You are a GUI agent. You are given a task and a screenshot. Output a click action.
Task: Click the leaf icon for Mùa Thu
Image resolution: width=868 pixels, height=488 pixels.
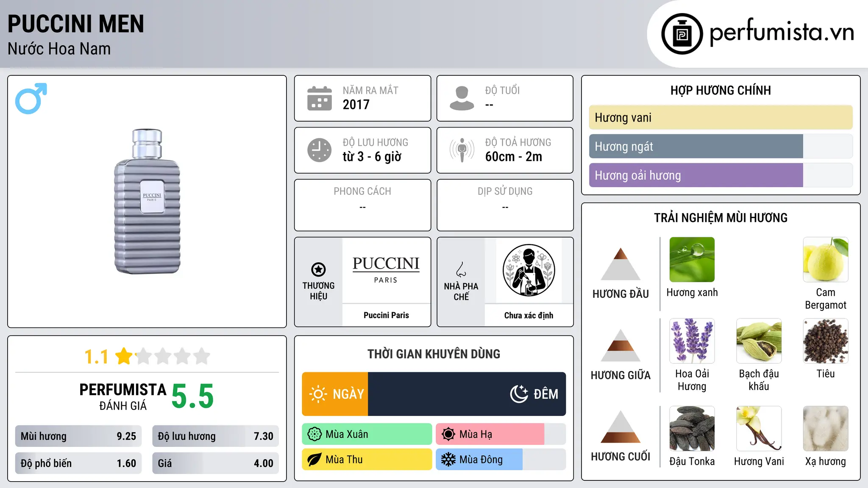coord(314,460)
